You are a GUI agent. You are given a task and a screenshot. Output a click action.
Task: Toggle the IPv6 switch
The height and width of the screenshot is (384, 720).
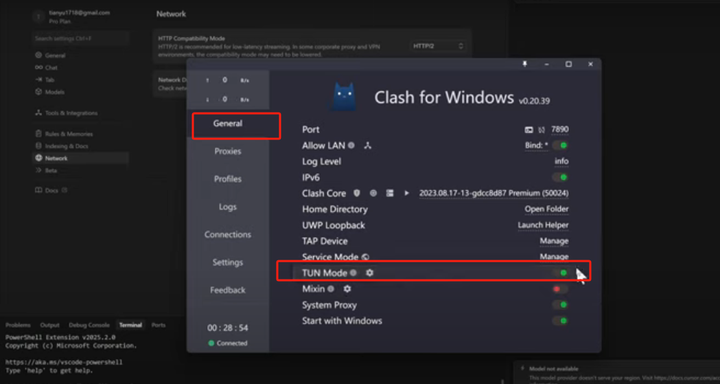click(560, 177)
